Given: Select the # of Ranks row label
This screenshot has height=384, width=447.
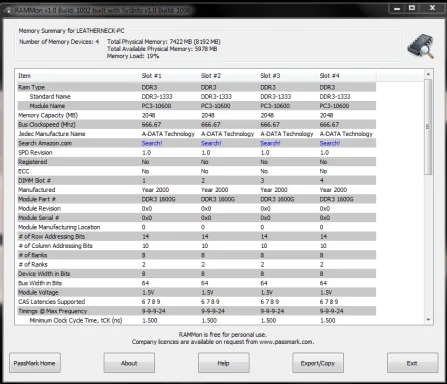Looking at the screenshot, I should pos(33,265).
